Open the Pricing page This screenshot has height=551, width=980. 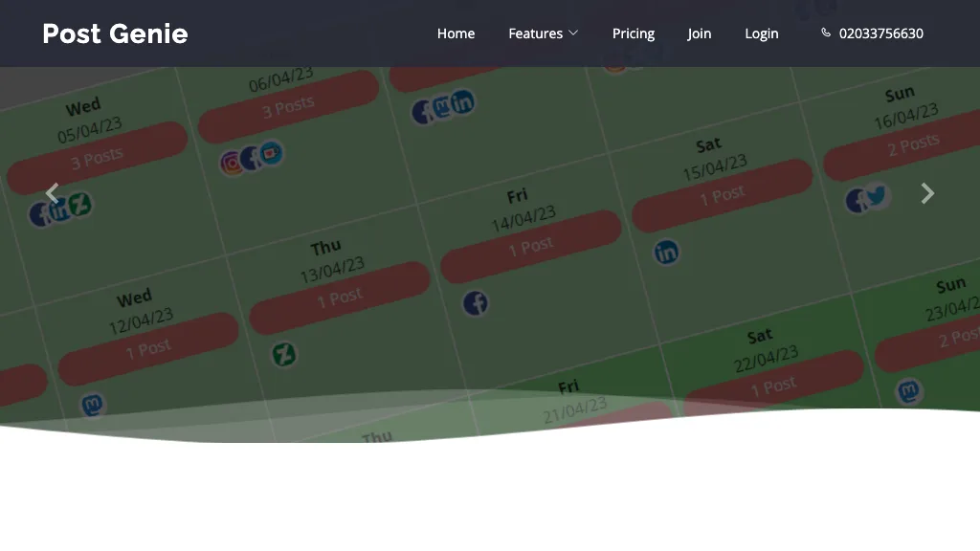(x=634, y=33)
